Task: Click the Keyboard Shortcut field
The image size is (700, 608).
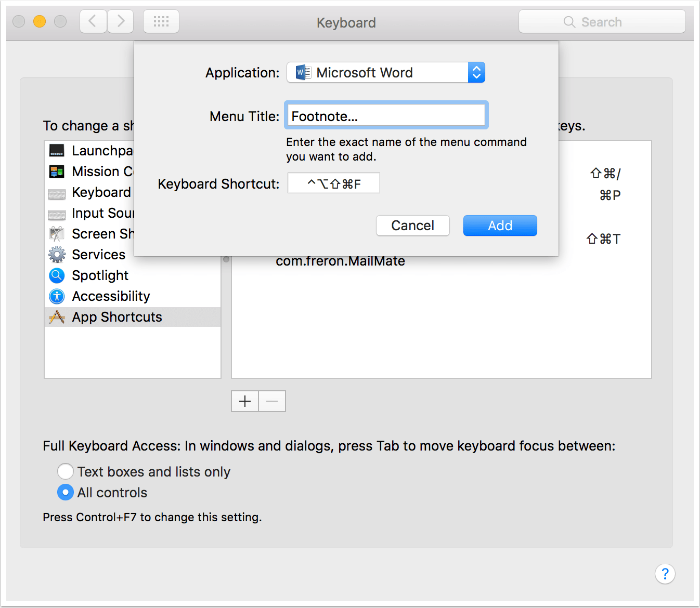Action: 334,183
